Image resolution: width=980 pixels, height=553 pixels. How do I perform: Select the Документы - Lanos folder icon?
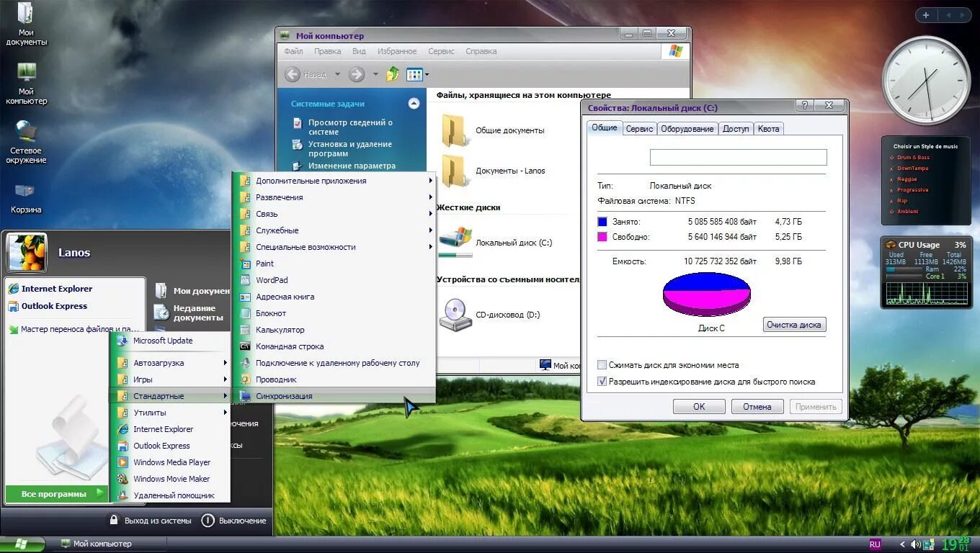[x=453, y=171]
